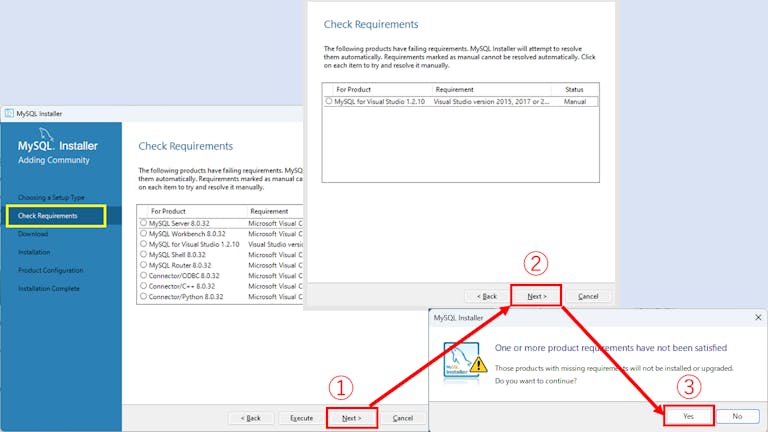Click Next in the upper installer window
Screen dimensions: 768x432
536,296
